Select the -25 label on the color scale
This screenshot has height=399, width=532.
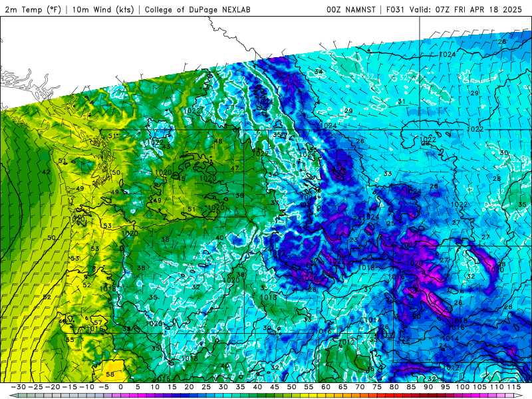(x=35, y=387)
